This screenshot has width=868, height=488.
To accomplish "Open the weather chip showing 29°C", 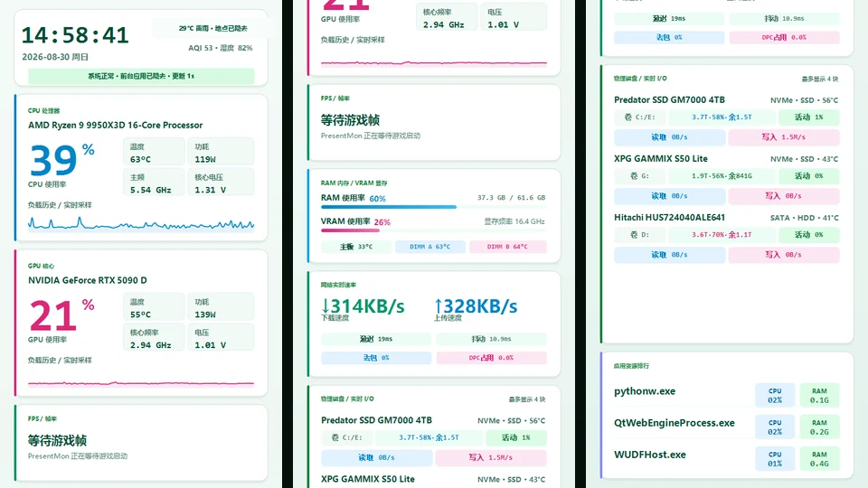I will (212, 28).
